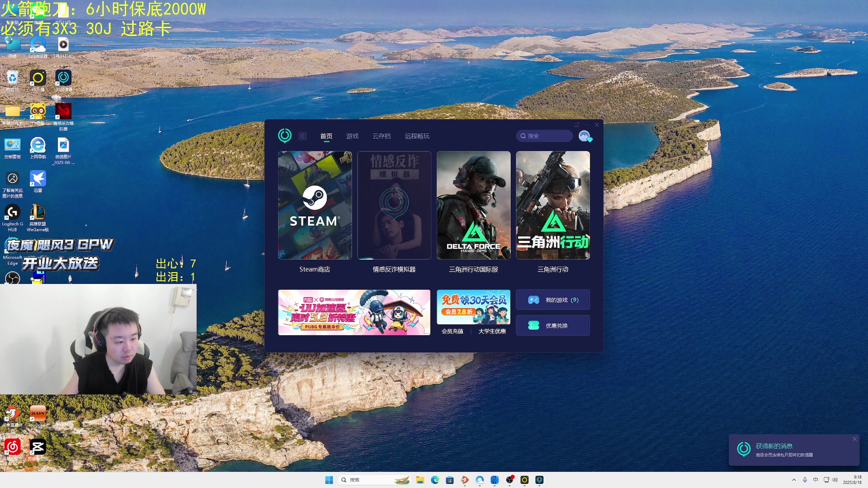Viewport: 868px width, 488px height.
Task: Launch 迅雷 desktop shortcut
Action: [38, 182]
